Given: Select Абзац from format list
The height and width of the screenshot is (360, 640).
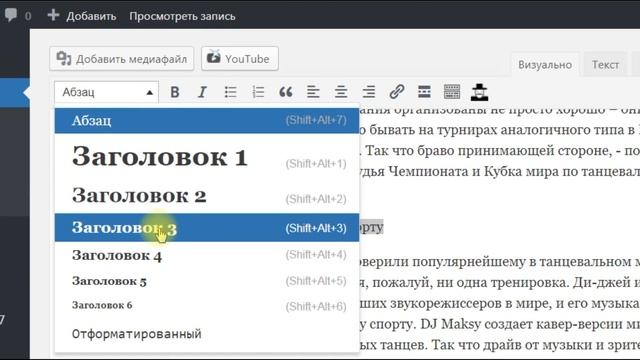Looking at the screenshot, I should click(207, 120).
